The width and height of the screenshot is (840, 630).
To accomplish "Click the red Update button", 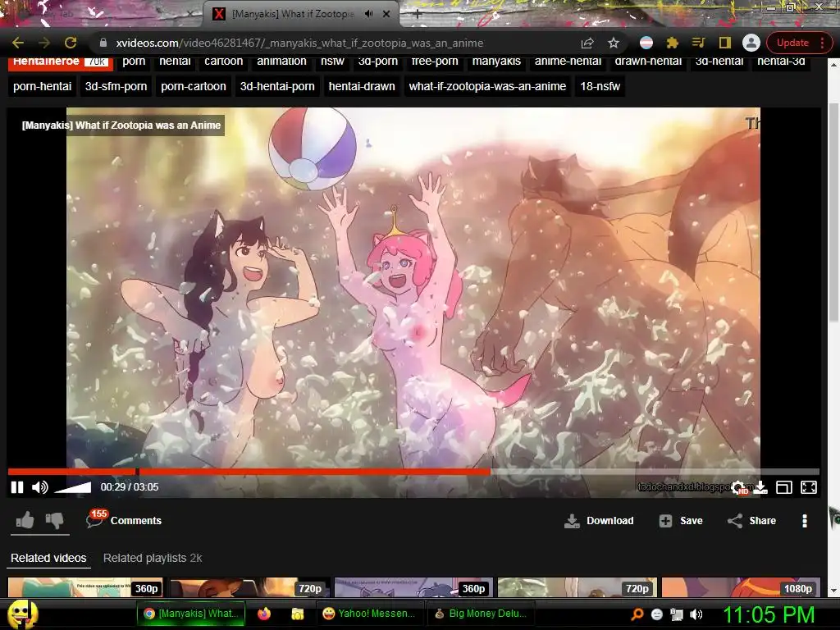I will [792, 43].
